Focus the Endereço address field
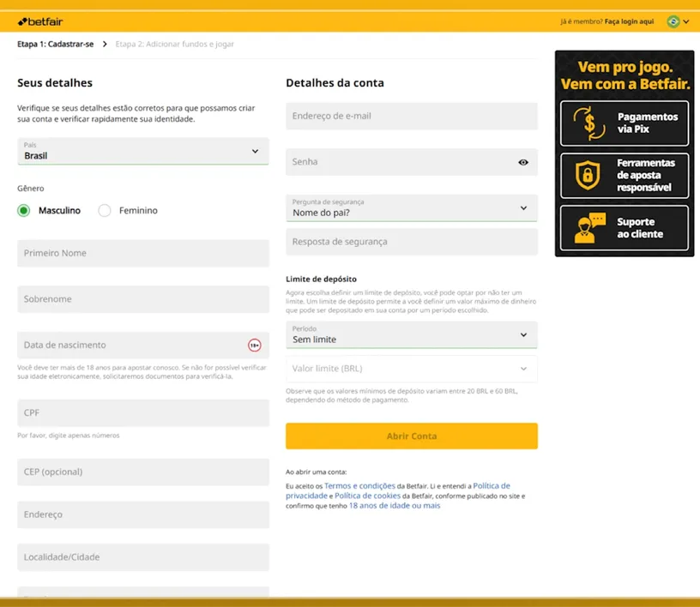Image resolution: width=700 pixels, height=607 pixels. point(143,514)
